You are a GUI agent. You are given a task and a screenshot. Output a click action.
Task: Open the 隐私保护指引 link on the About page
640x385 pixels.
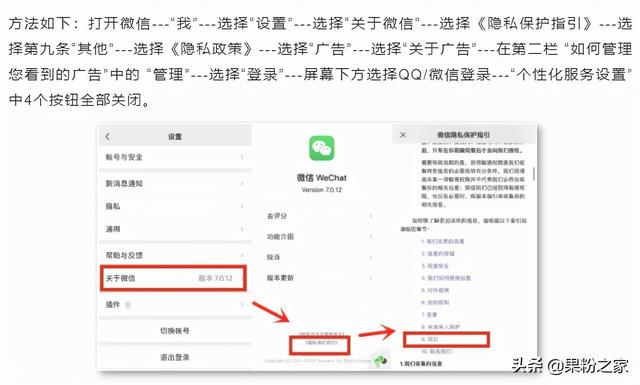321,343
